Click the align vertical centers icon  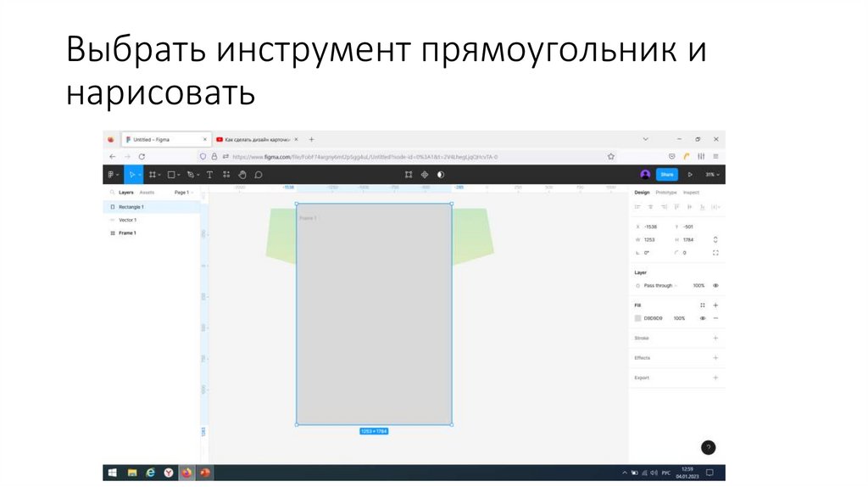click(x=689, y=207)
